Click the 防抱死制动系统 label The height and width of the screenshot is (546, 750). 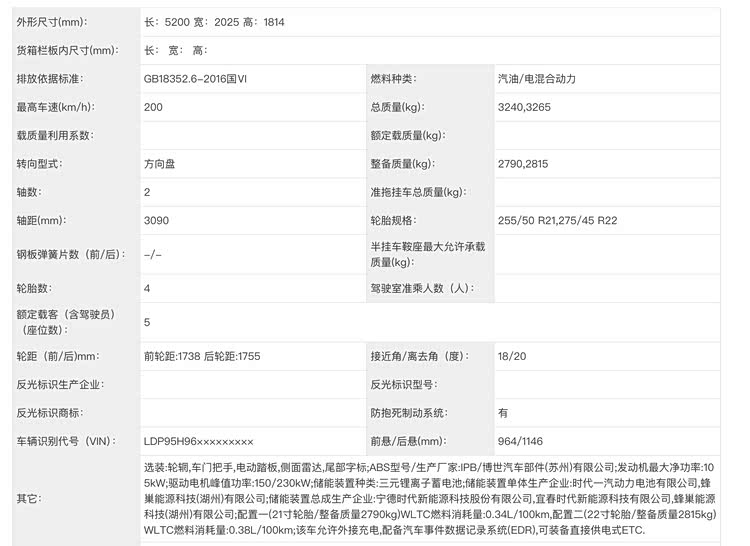408,412
